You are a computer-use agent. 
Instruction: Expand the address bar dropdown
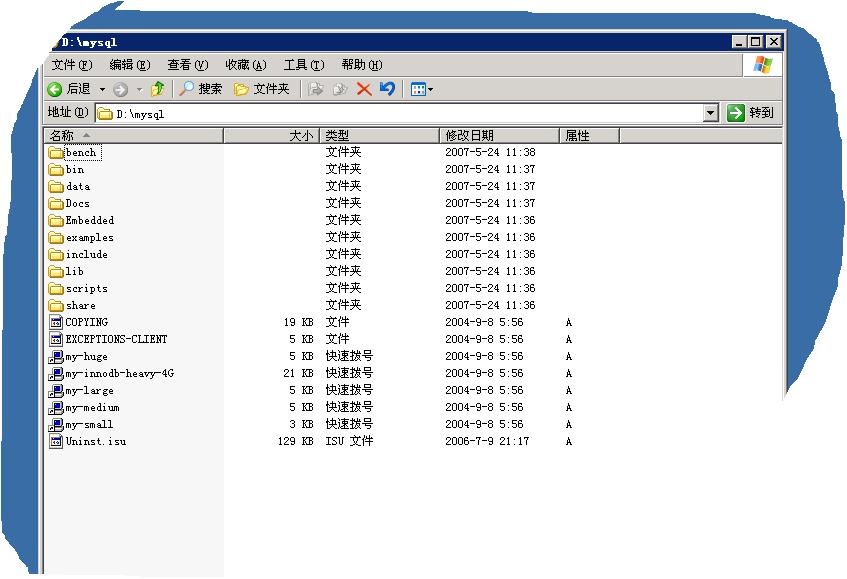[x=711, y=113]
